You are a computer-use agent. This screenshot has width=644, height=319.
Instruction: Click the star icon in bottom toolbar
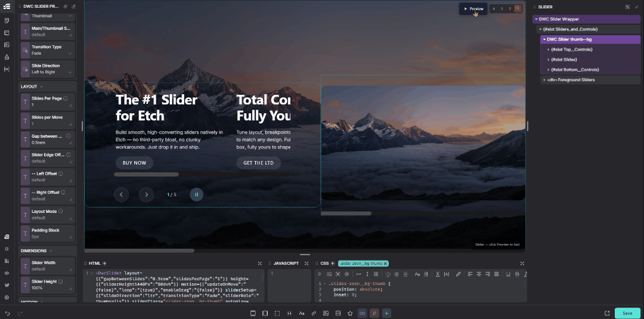(x=350, y=313)
